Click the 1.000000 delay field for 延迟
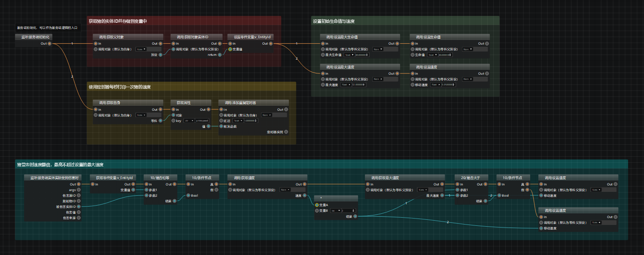 pos(251,121)
